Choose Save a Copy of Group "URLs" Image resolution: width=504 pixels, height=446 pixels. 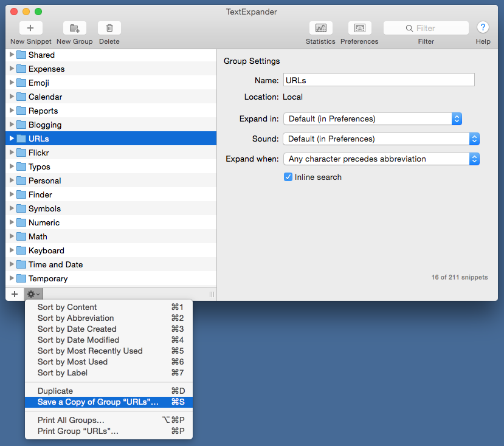coord(98,402)
